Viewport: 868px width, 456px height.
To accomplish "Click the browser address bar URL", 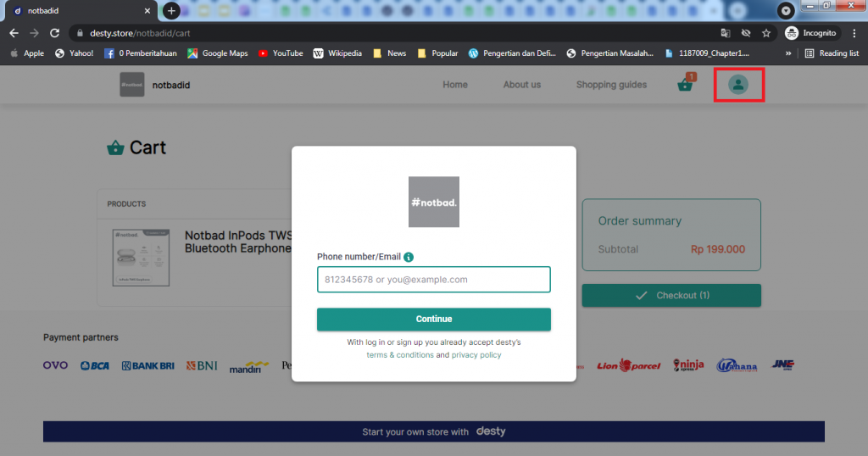I will coord(140,33).
